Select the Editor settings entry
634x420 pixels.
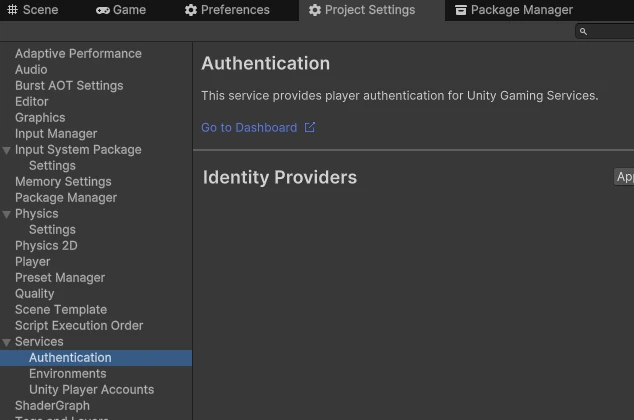(x=32, y=101)
